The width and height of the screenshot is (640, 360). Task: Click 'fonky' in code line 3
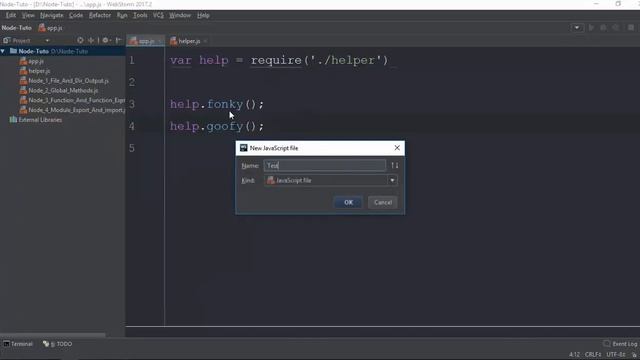(x=225, y=104)
